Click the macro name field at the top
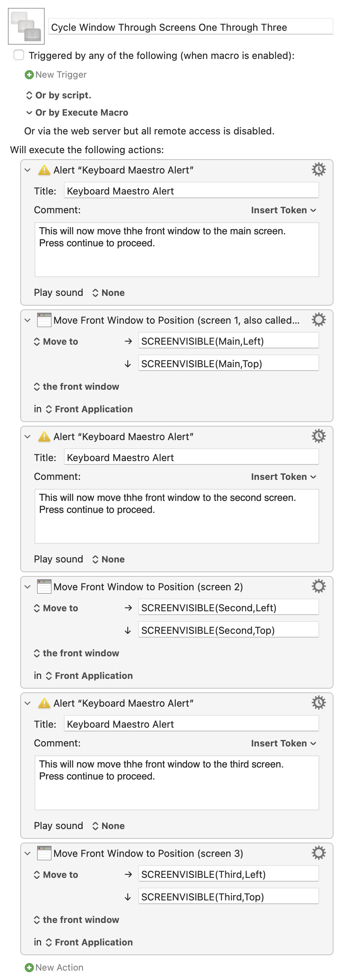This screenshot has height=980, width=341. 191,27
